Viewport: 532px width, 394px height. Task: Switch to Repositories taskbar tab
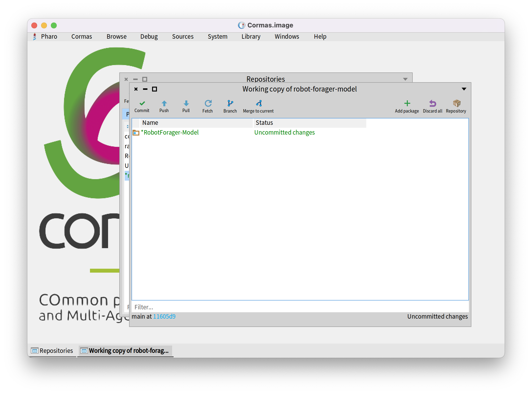[52, 351]
